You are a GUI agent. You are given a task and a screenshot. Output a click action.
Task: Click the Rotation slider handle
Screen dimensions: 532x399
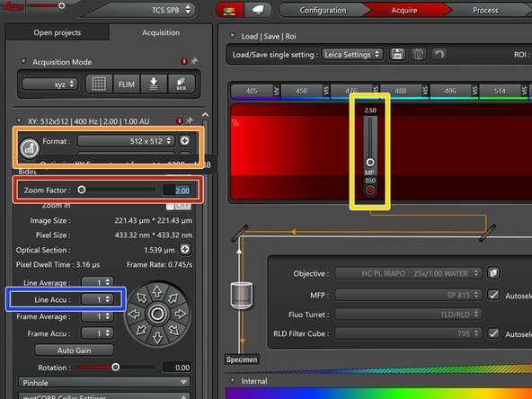(x=116, y=368)
